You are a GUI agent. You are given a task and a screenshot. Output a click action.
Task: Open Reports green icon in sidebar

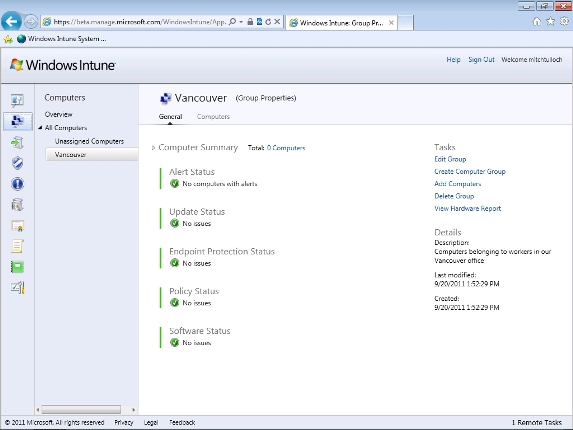[17, 267]
